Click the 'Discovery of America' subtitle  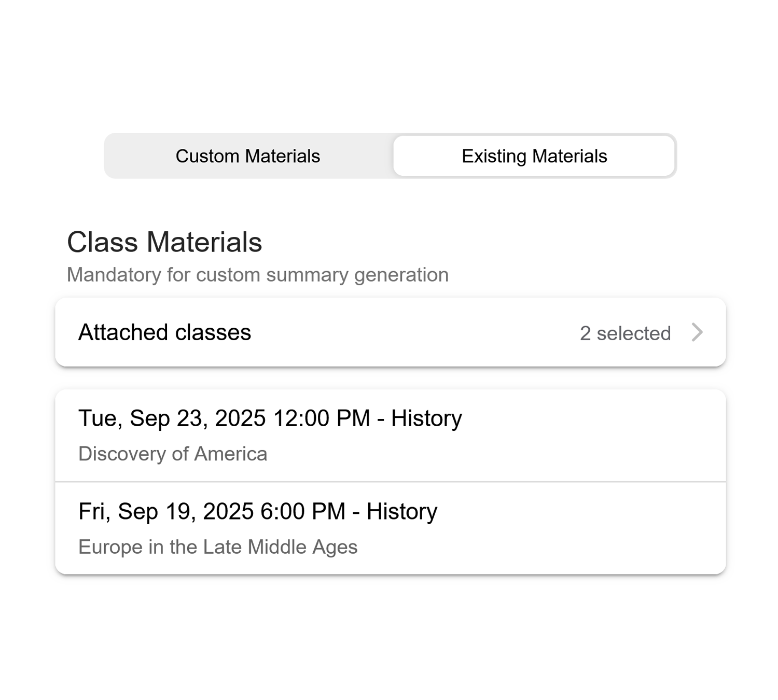173,454
